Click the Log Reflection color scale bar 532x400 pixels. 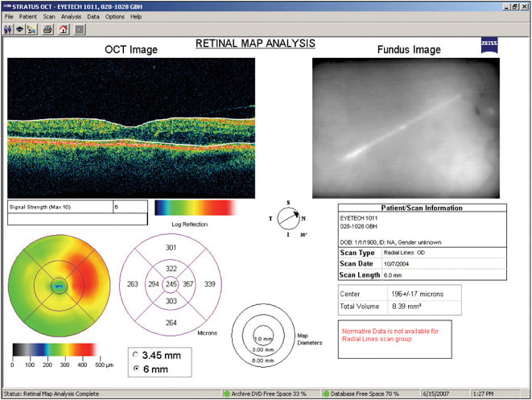[x=196, y=208]
